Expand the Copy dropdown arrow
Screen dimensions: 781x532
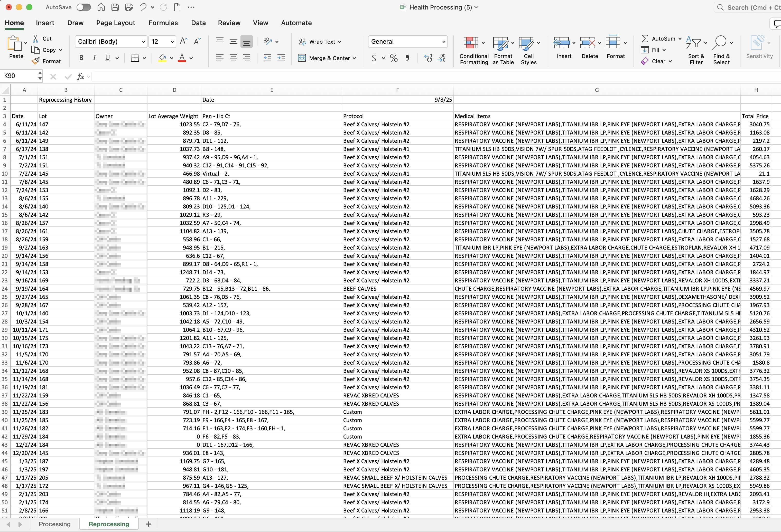[60, 50]
